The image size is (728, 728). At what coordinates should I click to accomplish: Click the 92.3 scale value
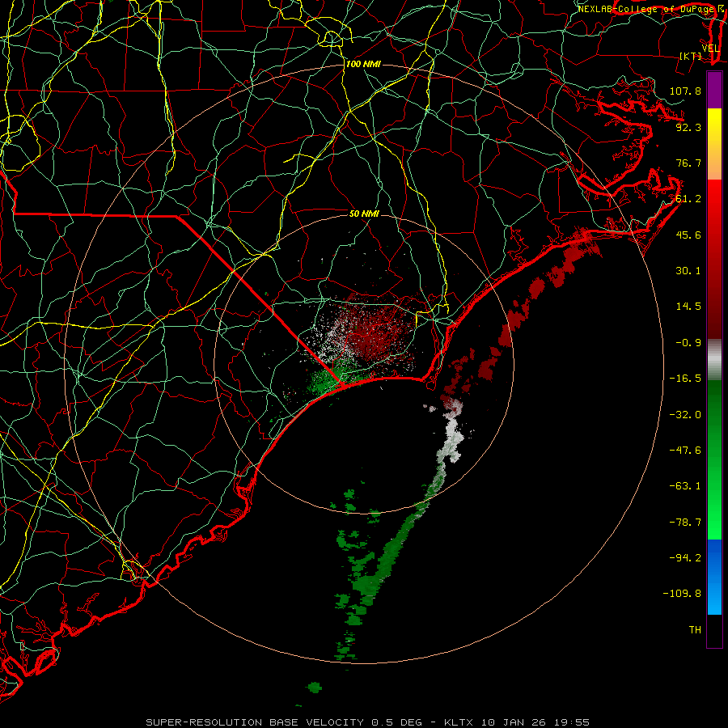click(x=688, y=127)
